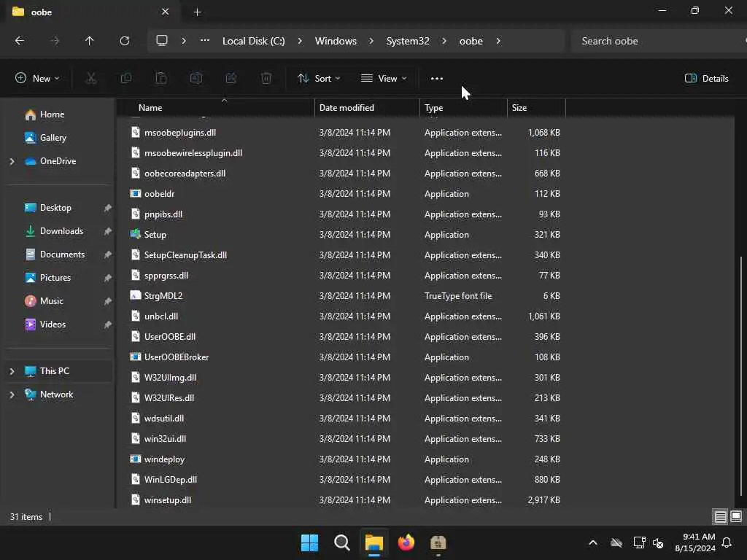This screenshot has width=747, height=560.
Task: Close the oobe tab
Action: click(166, 12)
